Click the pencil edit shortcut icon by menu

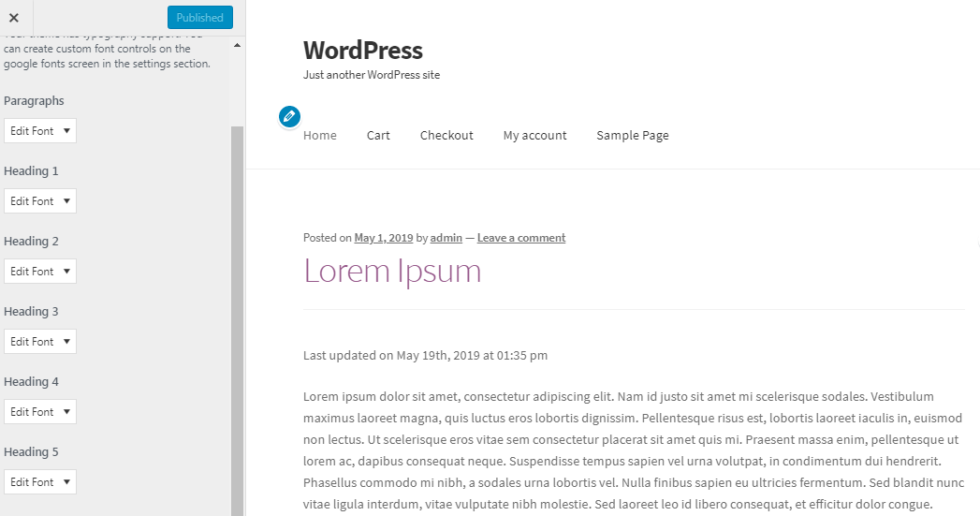[289, 116]
